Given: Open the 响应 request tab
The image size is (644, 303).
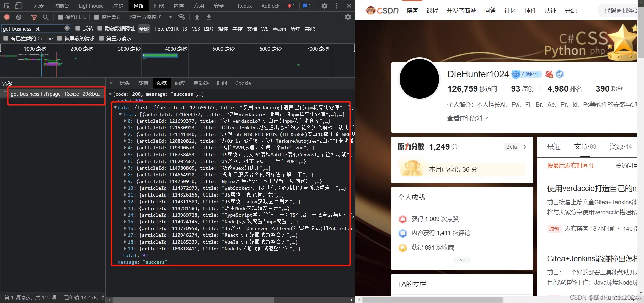Looking at the screenshot, I should coord(180,83).
